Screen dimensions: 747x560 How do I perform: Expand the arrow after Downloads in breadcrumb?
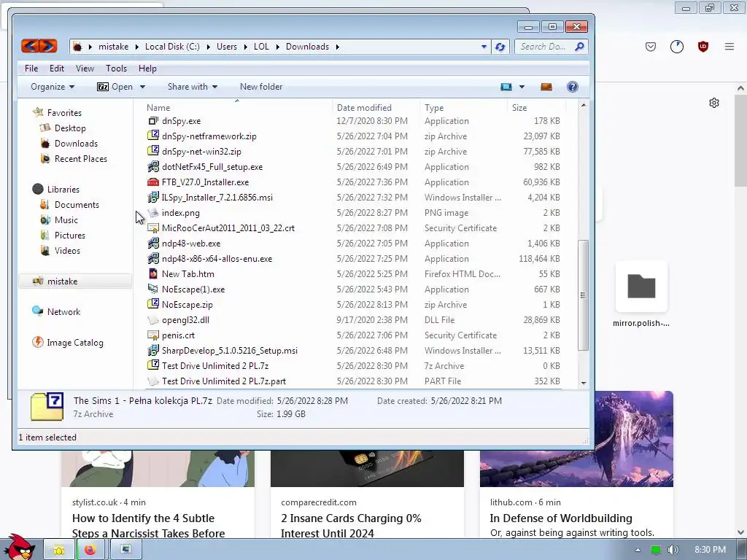pyautogui.click(x=337, y=47)
